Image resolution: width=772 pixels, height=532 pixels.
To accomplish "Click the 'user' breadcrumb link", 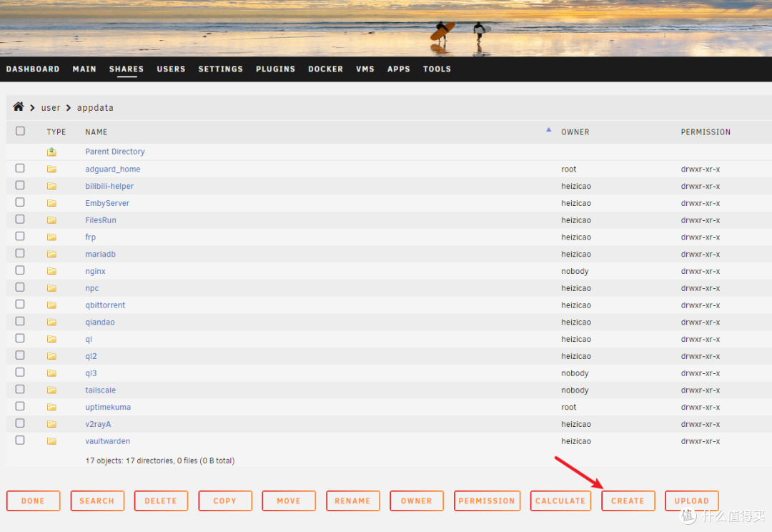I will point(51,107).
